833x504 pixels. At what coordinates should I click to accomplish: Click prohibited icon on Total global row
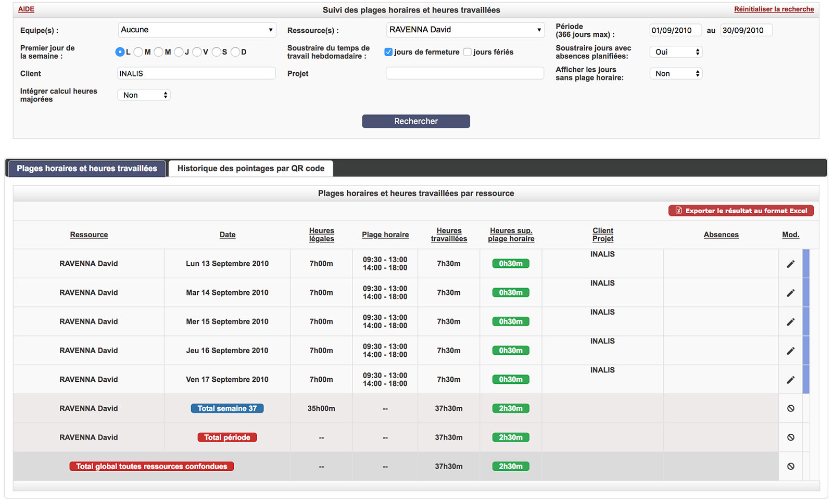tap(790, 467)
